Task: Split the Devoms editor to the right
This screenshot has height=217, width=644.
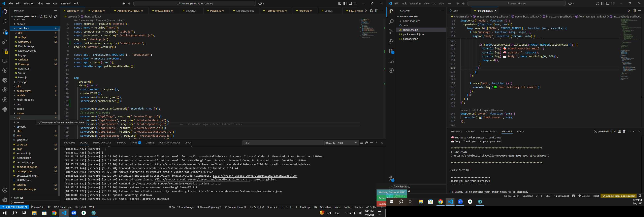Action: coord(377,11)
